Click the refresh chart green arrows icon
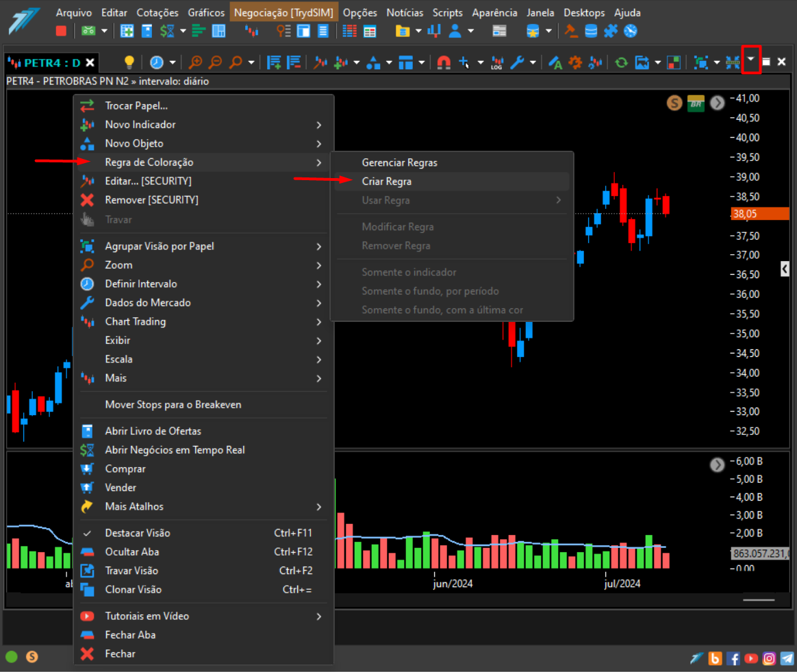This screenshot has height=672, width=797. tap(621, 62)
